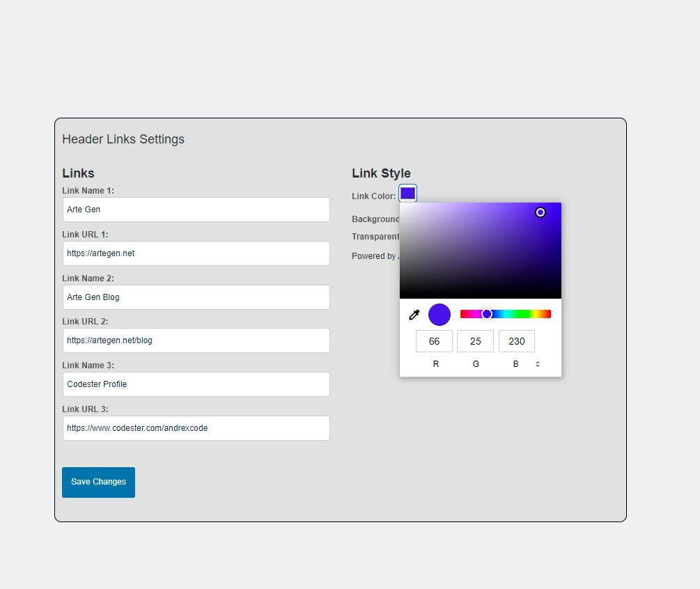Focus the Link Name 2 field Arte Gen Blog
This screenshot has height=589, width=700.
tap(196, 297)
